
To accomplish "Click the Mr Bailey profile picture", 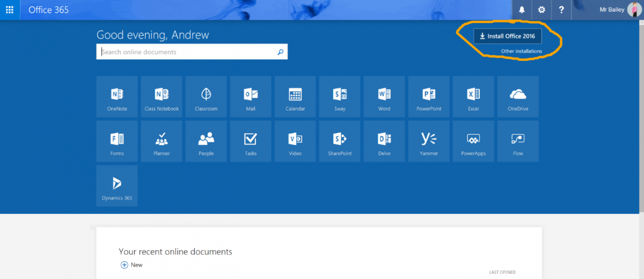I will point(634,10).
